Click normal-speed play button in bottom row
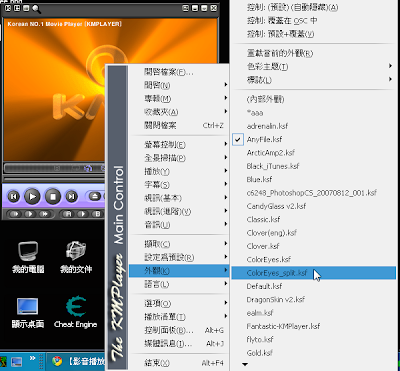 point(30,214)
